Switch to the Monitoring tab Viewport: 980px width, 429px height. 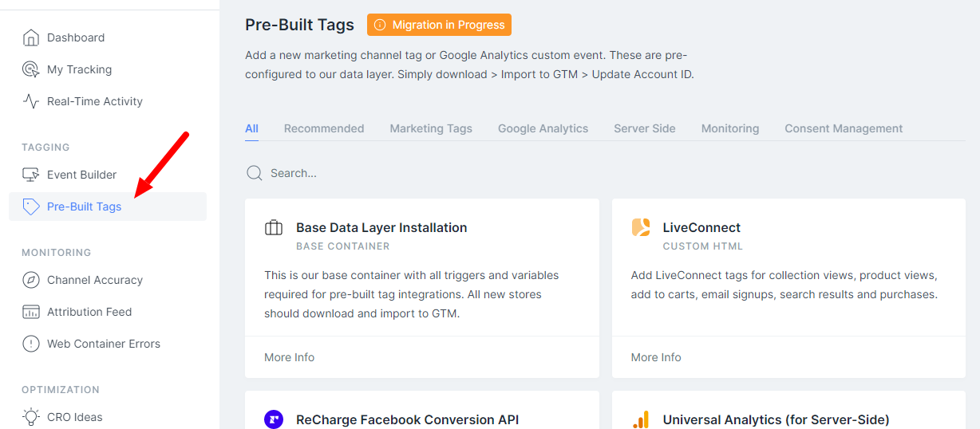(x=730, y=128)
